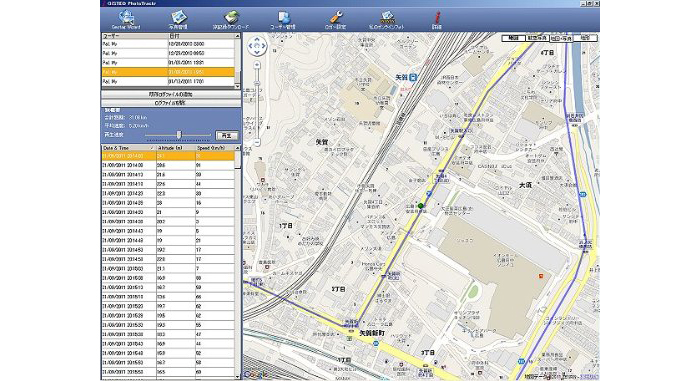The image size is (700, 381).
Task: Click the track table scroll up arrow
Action: point(238,148)
